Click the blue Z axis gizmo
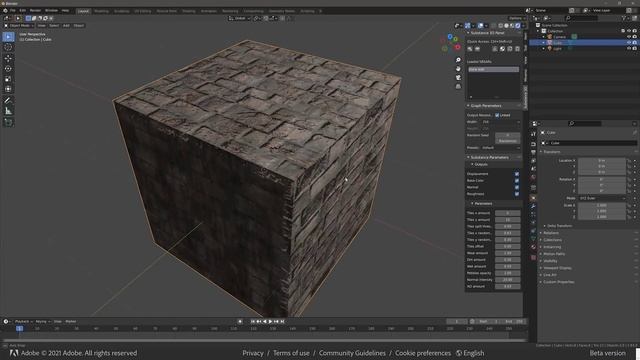 pyautogui.click(x=450, y=37)
